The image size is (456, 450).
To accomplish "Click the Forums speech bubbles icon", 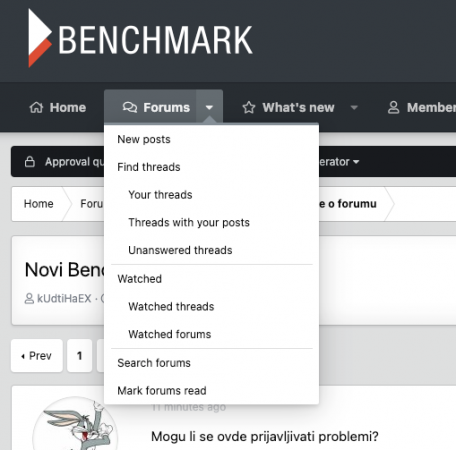I will [x=130, y=107].
